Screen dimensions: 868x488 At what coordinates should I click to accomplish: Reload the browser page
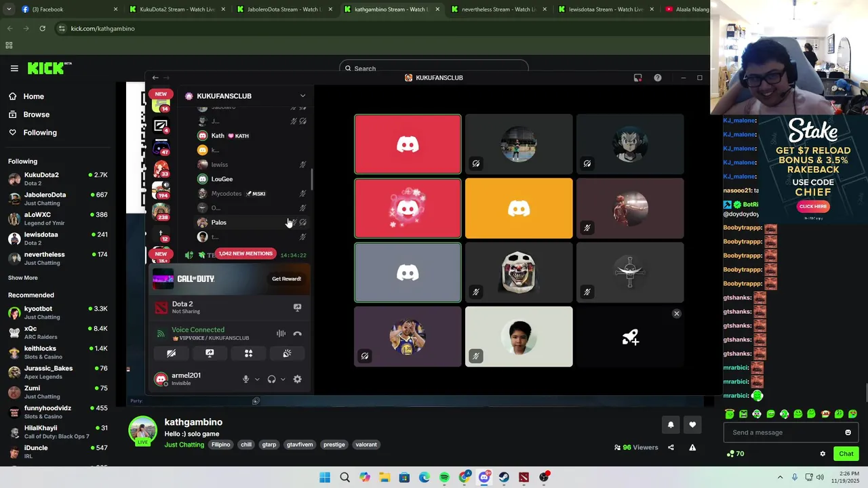[42, 28]
